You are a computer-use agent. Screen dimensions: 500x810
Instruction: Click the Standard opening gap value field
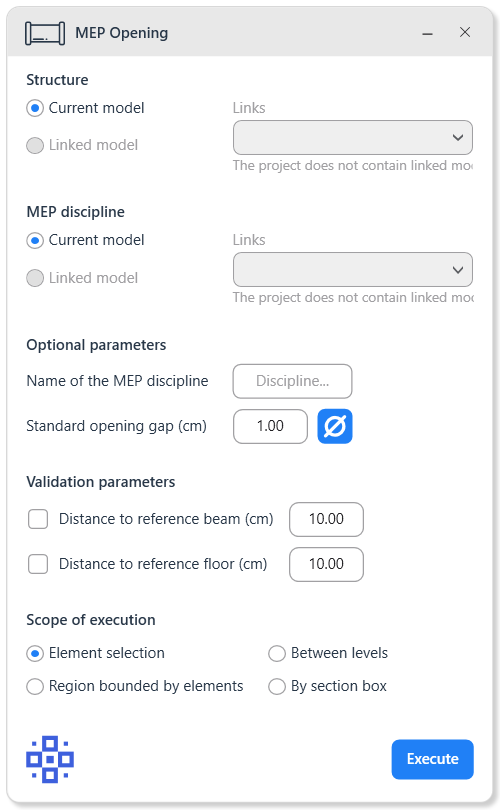point(270,426)
